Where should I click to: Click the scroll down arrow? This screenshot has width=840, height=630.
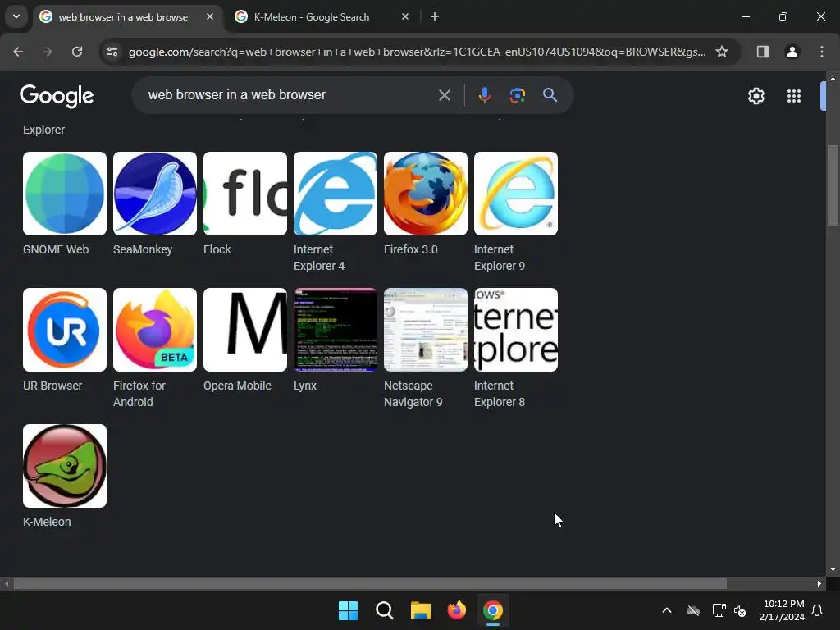tap(833, 569)
